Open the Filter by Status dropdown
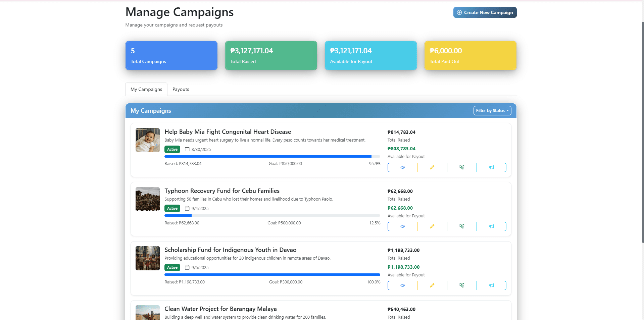This screenshot has width=644, height=320. pyautogui.click(x=492, y=111)
